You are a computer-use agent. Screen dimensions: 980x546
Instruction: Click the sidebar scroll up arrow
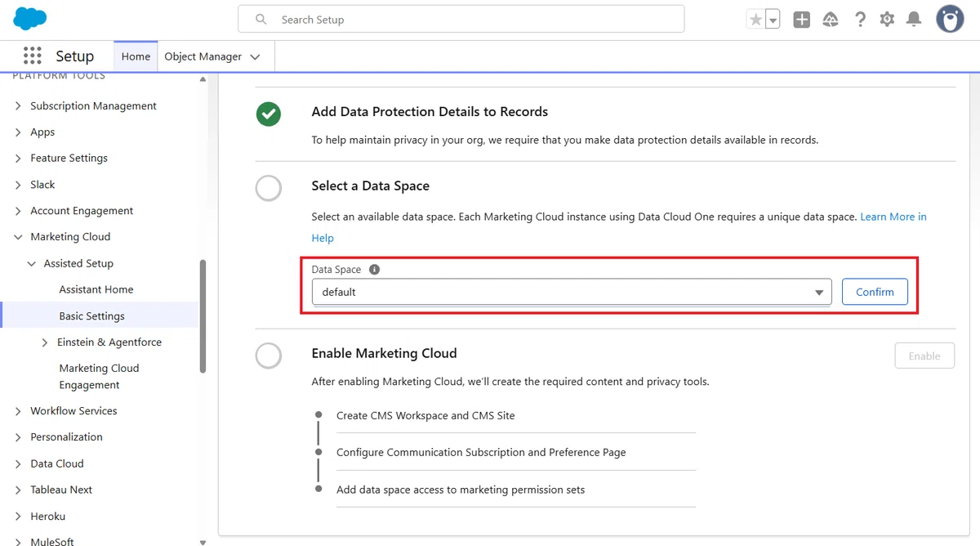[x=203, y=79]
